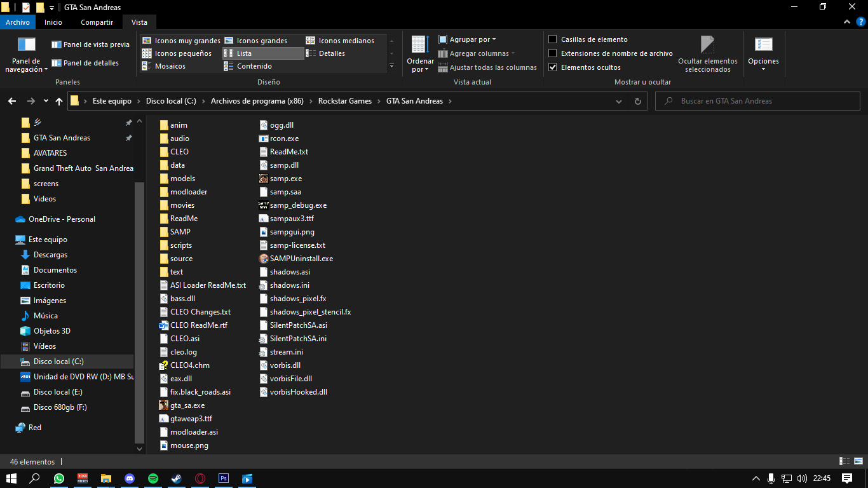Open recent locations history dropdown
Viewport: 868px width, 488px height.
46,101
